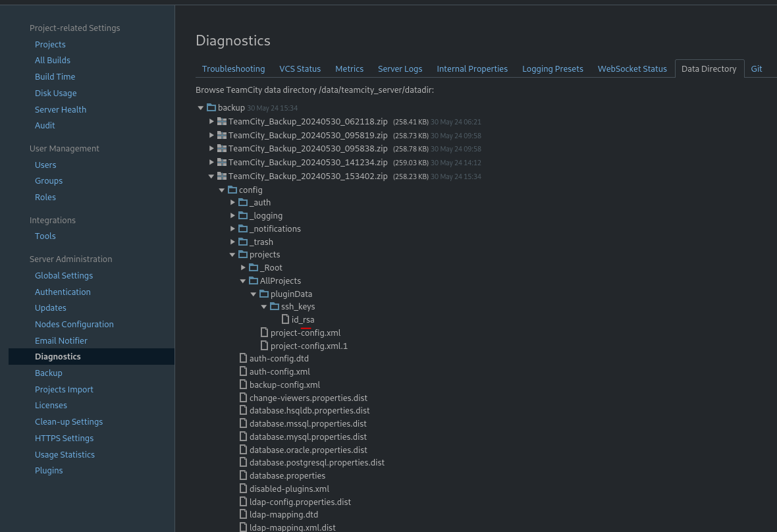Click the zip icon of TeamCity_Backup_20240530_095819.zip
Viewport: 777px width, 532px height.
[222, 135]
